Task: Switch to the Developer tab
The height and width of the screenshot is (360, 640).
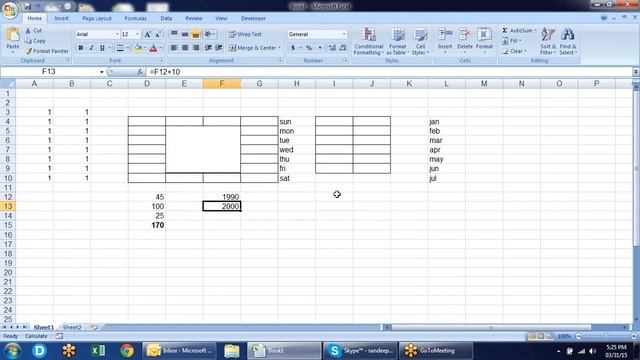Action: [x=253, y=18]
